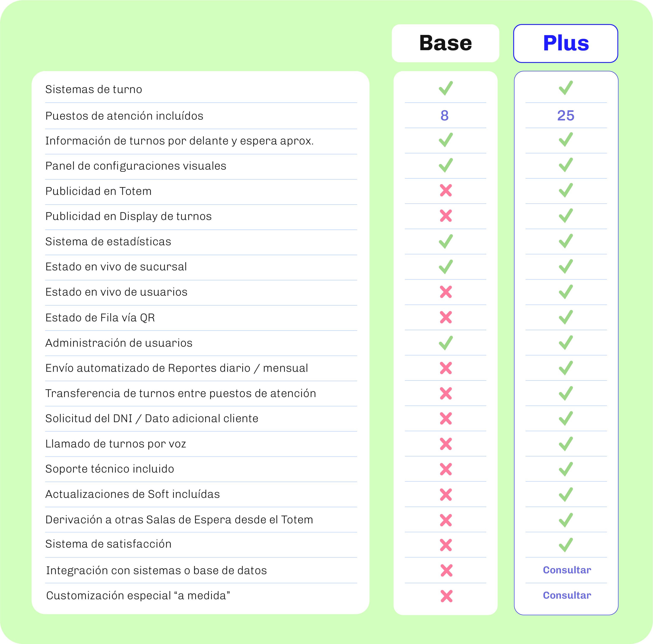
Task: Click the Puestos de atención incluídos label
Action: (124, 116)
